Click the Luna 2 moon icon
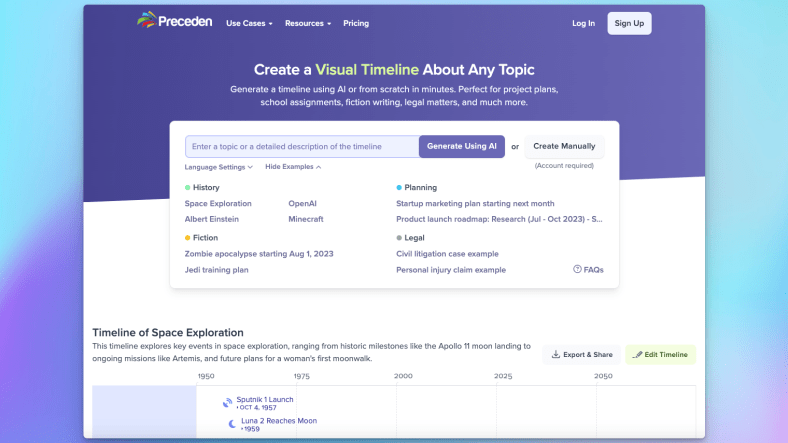This screenshot has height=443, width=788. (x=232, y=424)
